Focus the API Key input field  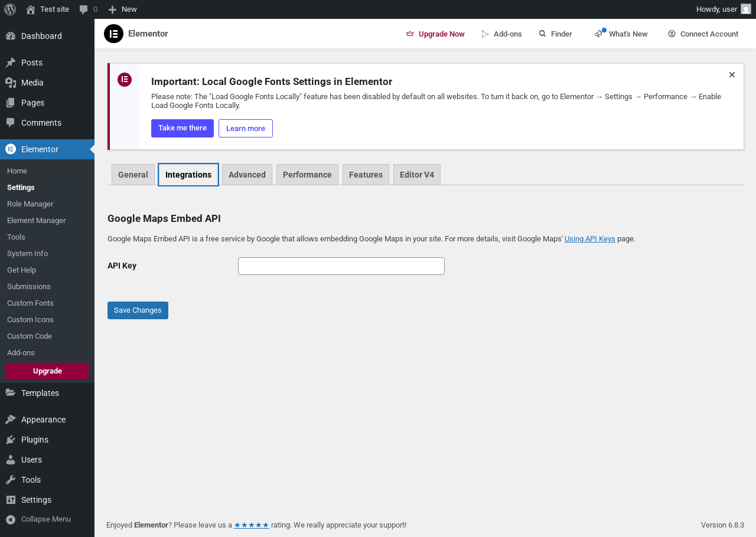[341, 266]
